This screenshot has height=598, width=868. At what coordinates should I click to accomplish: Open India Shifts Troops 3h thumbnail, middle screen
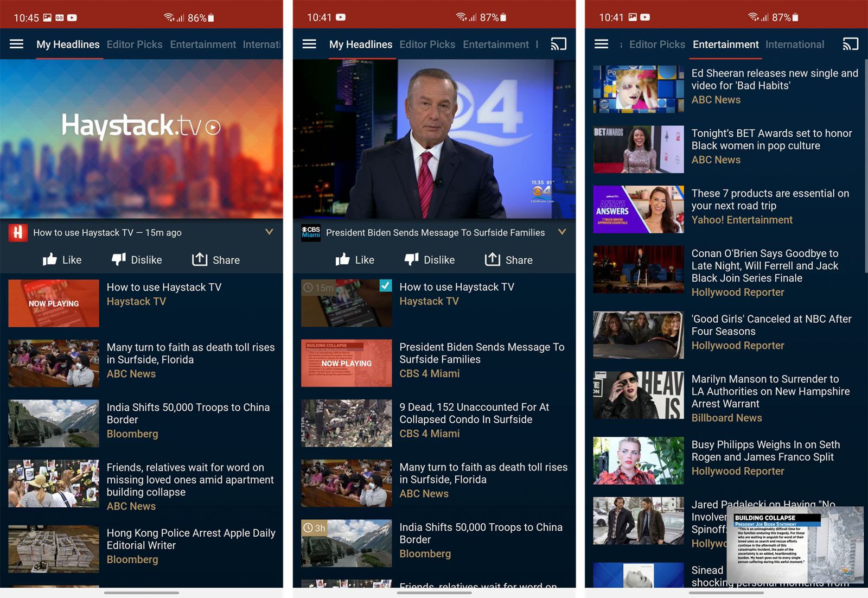point(346,543)
